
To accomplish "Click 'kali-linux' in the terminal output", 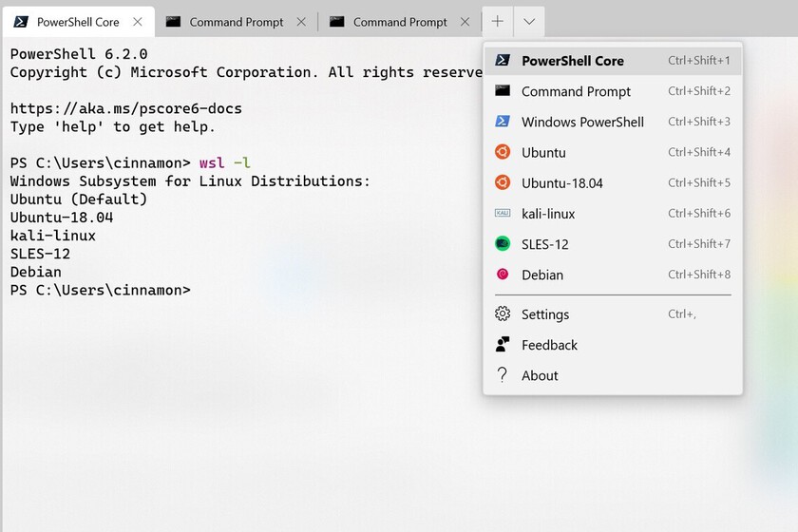I will click(x=53, y=236).
